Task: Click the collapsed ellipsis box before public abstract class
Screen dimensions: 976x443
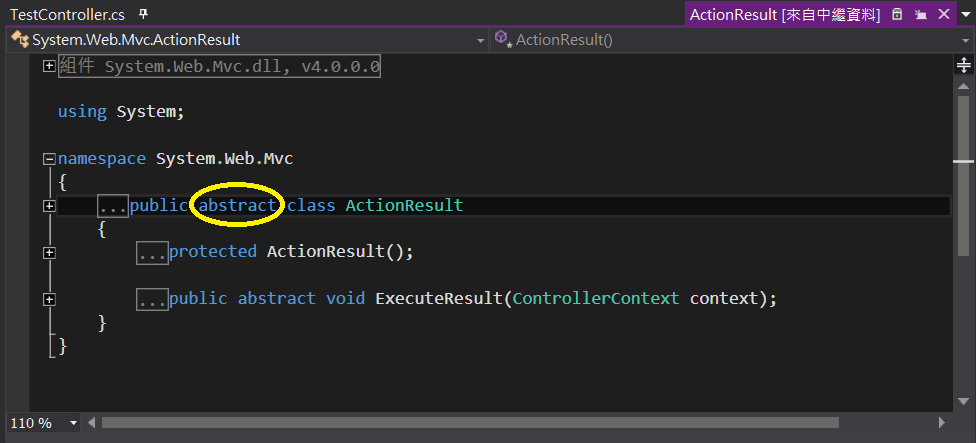Action: 113,206
